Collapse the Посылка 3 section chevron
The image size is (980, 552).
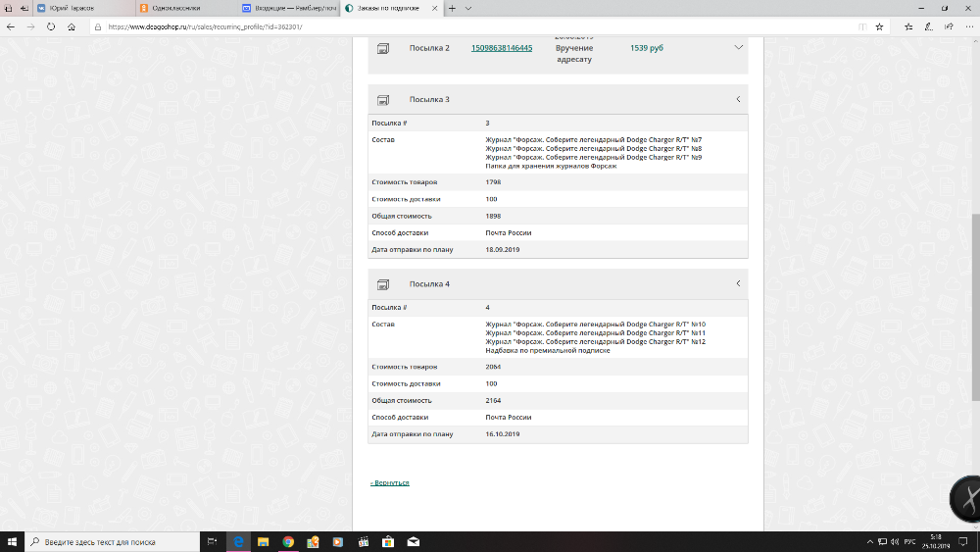click(x=737, y=99)
